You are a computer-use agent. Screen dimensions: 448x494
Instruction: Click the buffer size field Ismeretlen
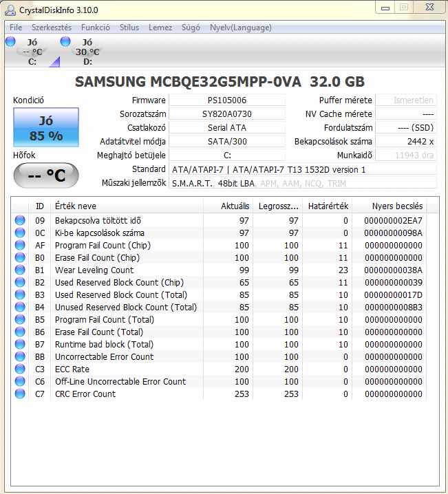406,100
